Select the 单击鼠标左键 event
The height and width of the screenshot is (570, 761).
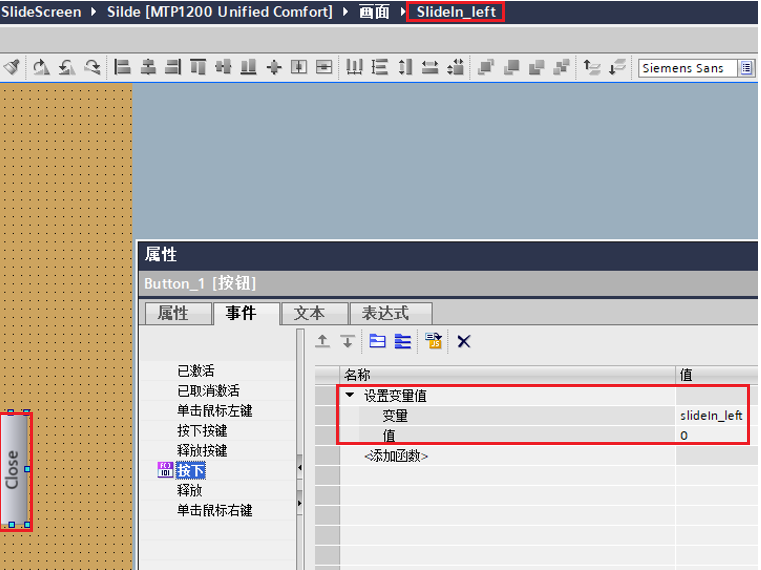(215, 411)
